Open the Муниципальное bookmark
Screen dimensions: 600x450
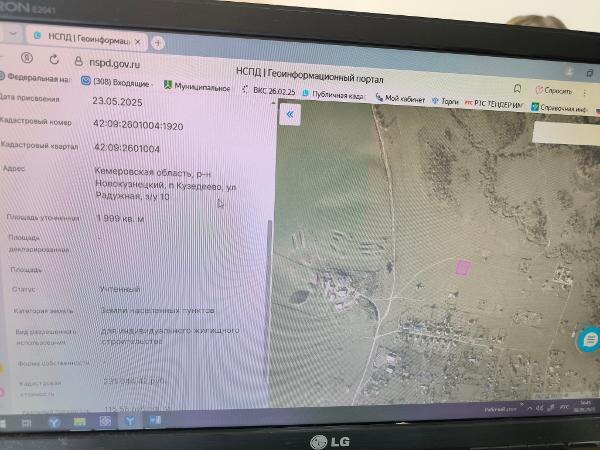[x=197, y=86]
